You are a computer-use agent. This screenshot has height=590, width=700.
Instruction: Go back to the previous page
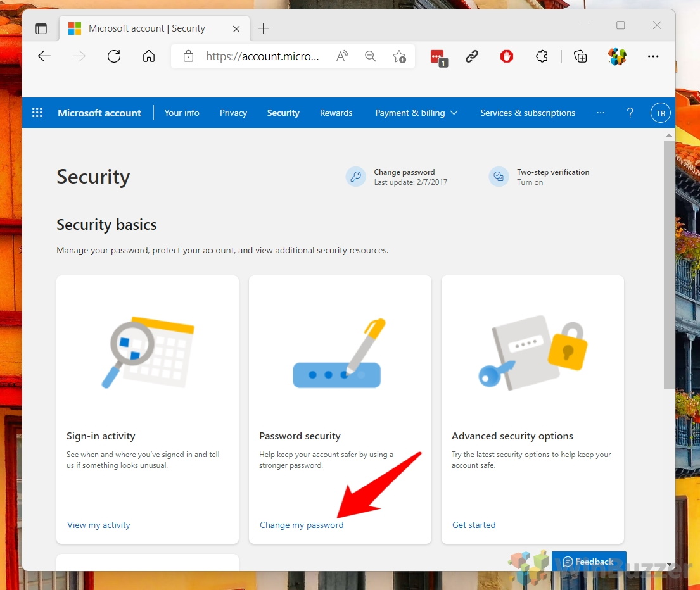click(44, 56)
